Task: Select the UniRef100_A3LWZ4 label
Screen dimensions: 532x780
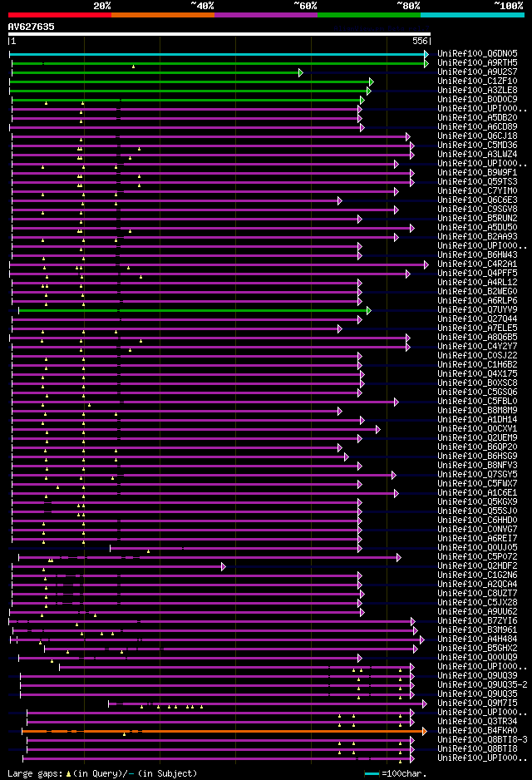Action: 477,154
